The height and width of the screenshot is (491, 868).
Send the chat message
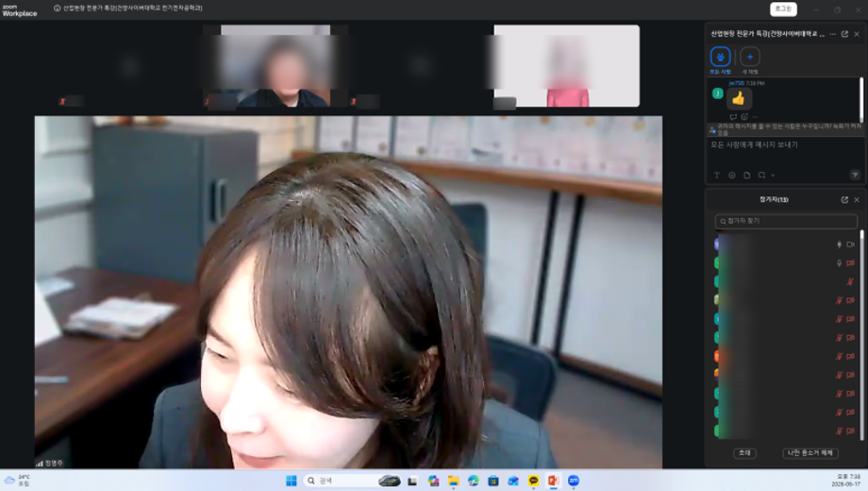point(856,175)
